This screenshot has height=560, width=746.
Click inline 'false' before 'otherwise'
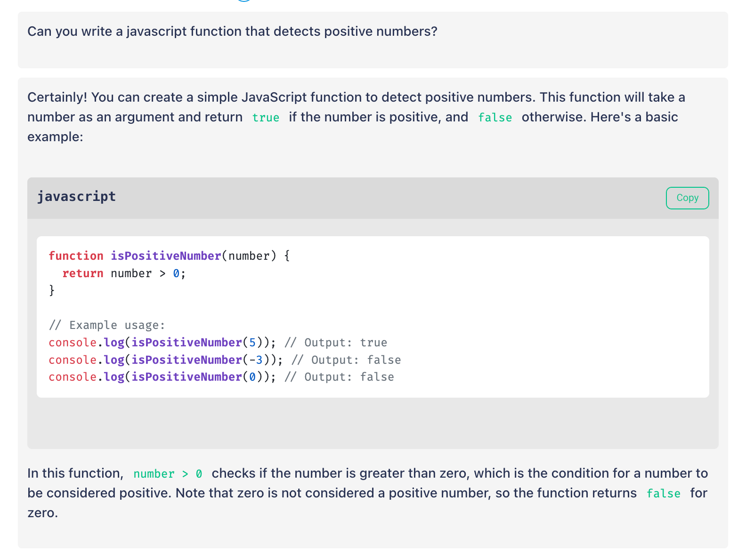coord(495,118)
